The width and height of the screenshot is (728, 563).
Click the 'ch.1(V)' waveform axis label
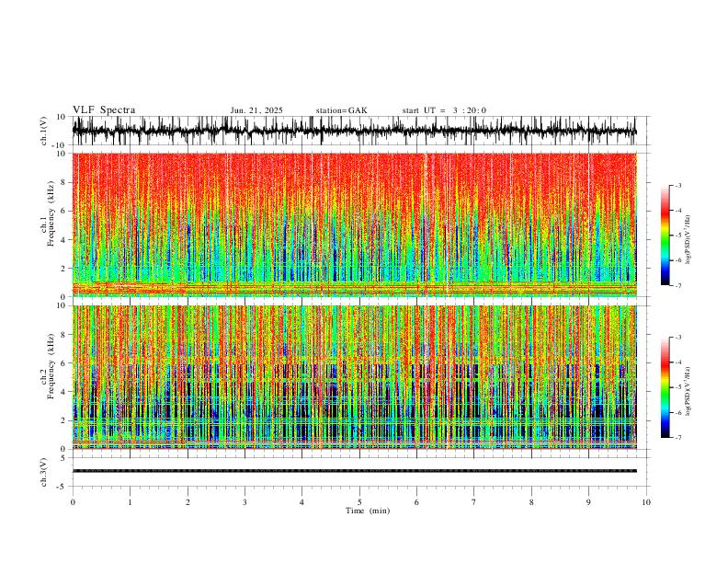click(x=44, y=131)
